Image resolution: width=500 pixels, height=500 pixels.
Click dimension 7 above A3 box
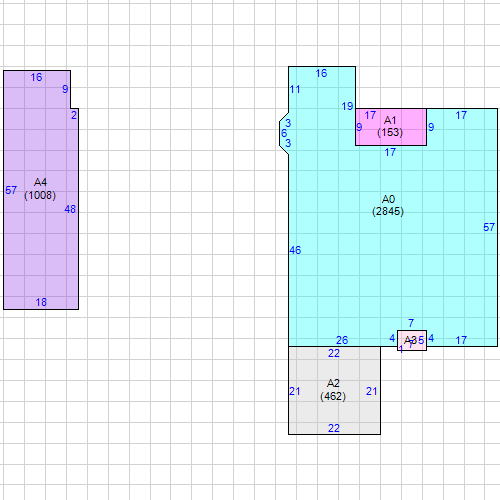pos(411,323)
